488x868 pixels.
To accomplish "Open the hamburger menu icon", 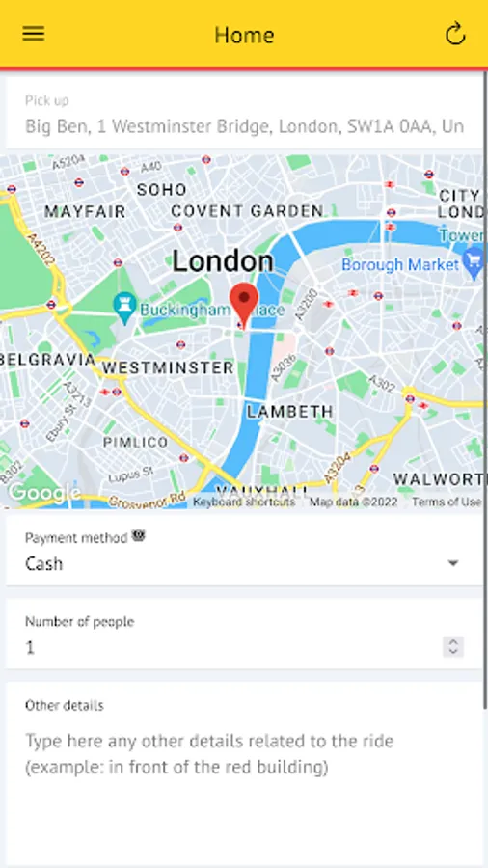I will tap(33, 34).
